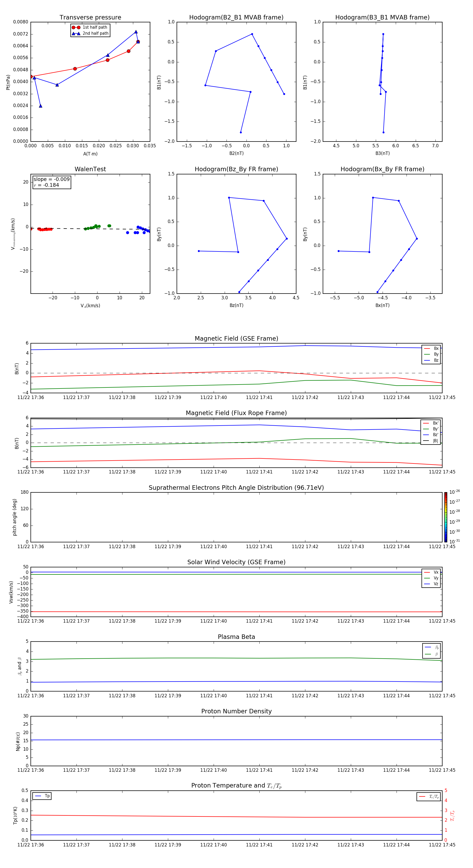Image resolution: width=473 pixels, height=868 pixels.
Task: Select the Bz legend entry in GSE panel
Action: click(x=431, y=360)
